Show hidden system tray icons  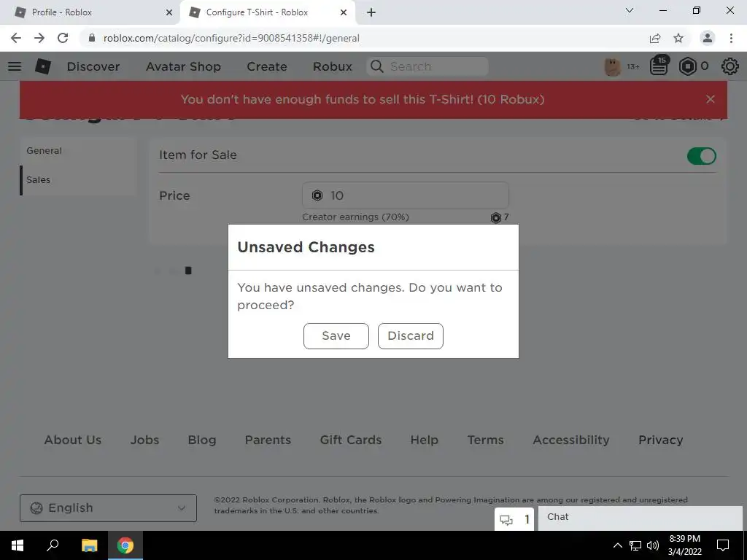click(x=617, y=545)
